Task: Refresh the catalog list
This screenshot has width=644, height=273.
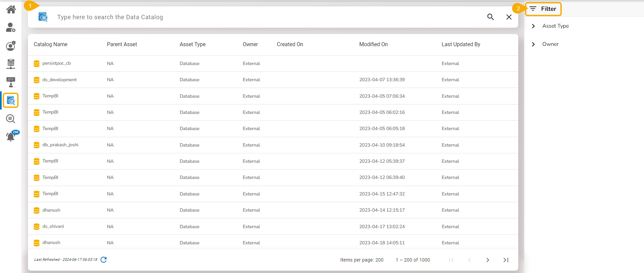Action: 104,260
